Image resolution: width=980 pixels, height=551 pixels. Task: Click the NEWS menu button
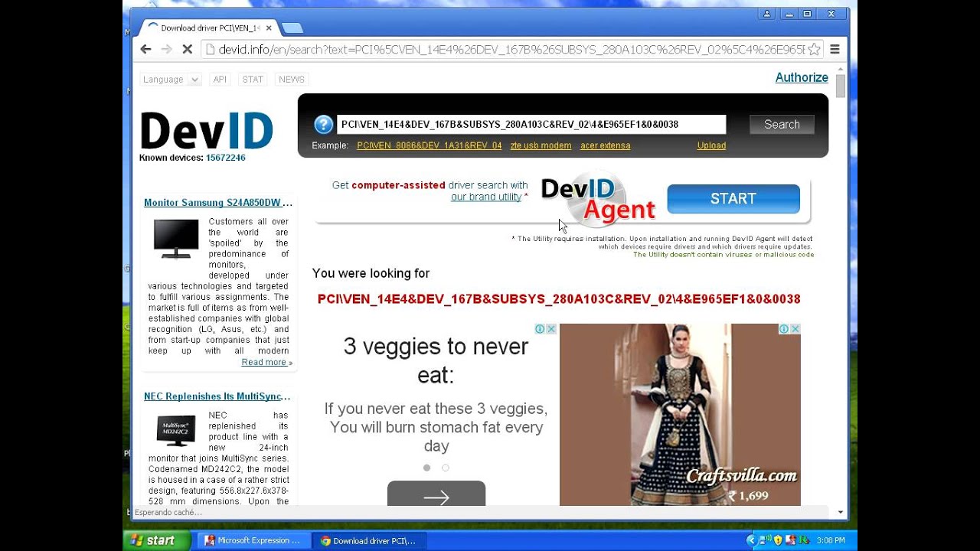coord(292,80)
